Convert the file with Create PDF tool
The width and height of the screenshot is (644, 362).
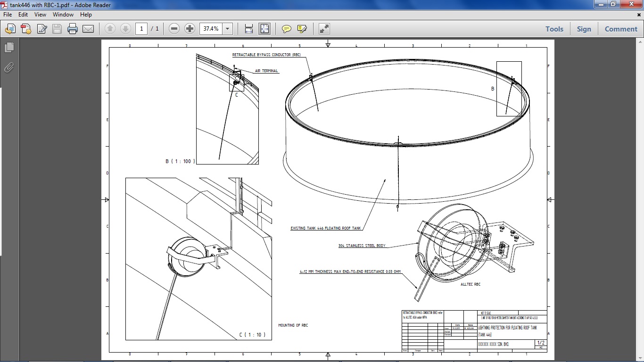point(25,28)
